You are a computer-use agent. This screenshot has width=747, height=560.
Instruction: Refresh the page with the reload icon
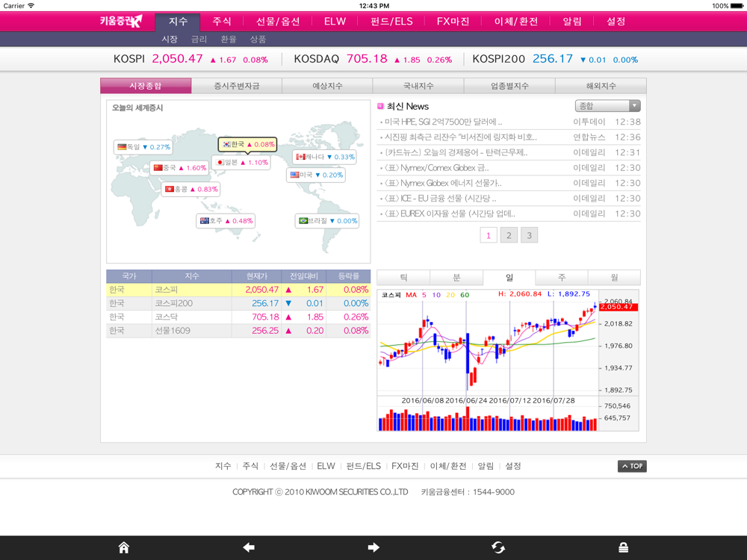[498, 547]
